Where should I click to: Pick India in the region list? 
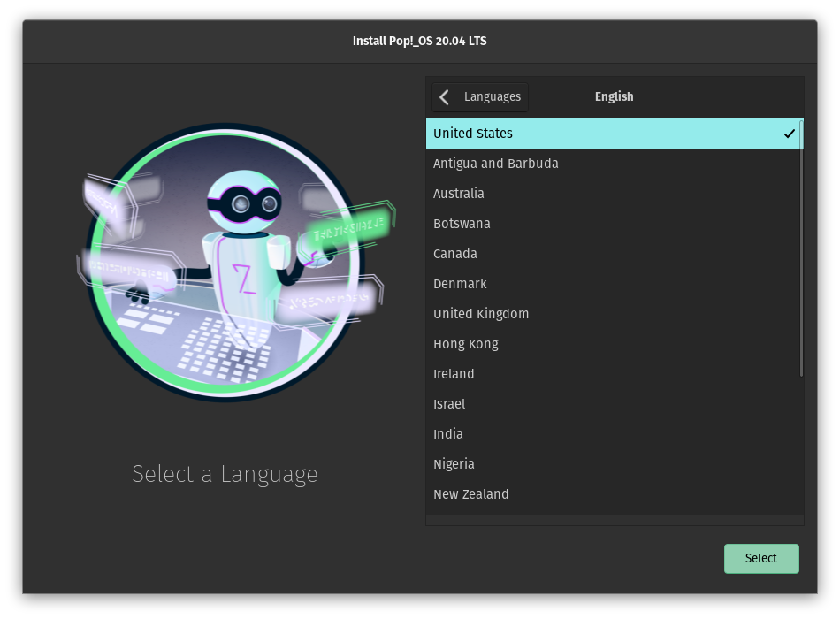[x=614, y=433]
